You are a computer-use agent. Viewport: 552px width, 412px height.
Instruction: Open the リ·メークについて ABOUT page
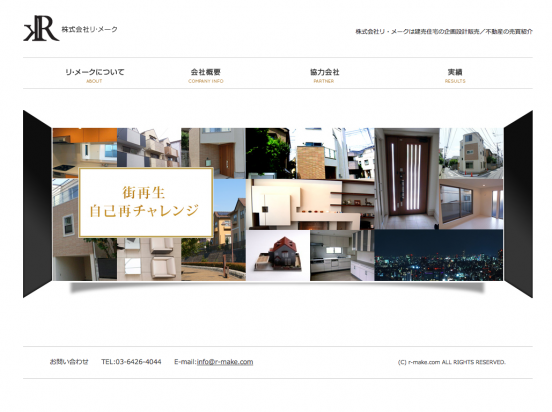(x=95, y=75)
